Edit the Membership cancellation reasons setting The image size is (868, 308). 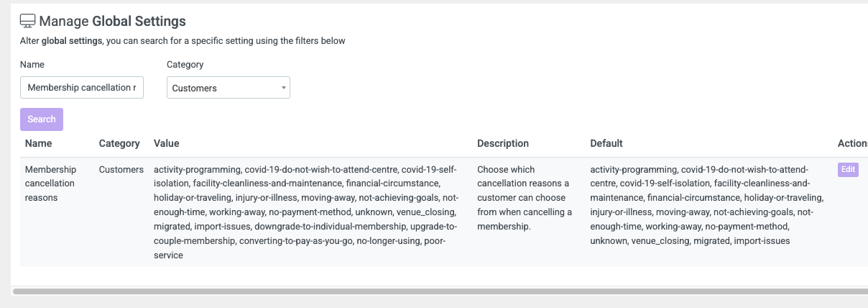click(848, 170)
